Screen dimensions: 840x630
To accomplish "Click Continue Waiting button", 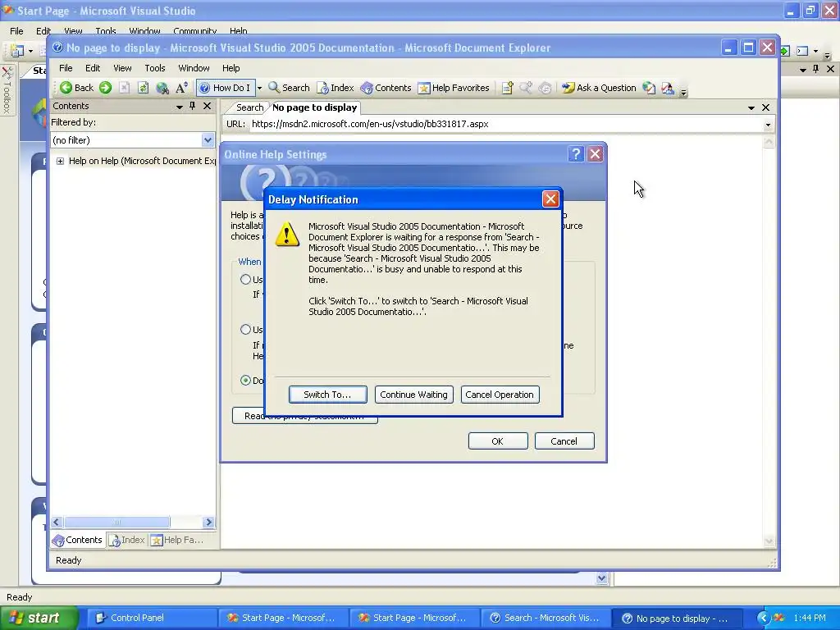I will point(413,395).
